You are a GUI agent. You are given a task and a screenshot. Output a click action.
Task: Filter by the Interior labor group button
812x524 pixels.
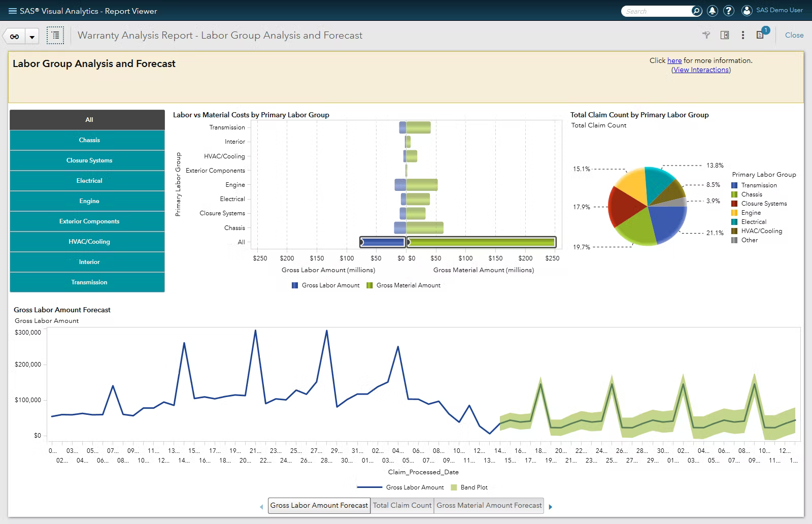(x=87, y=262)
